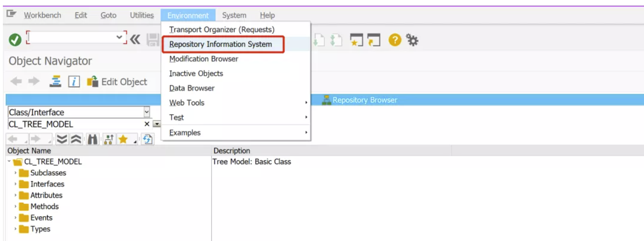Image resolution: width=644 pixels, height=241 pixels.
Task: Click the double-chevron collapse command field icon
Action: 135,40
